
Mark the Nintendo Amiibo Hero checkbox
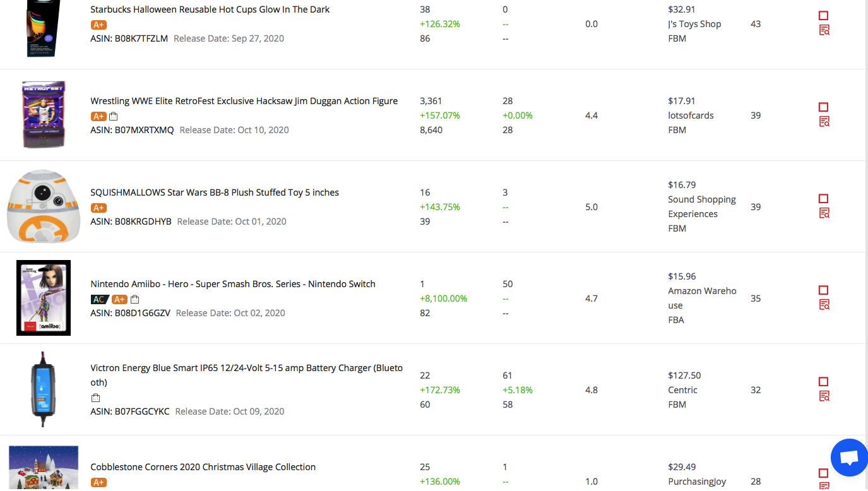(x=823, y=290)
